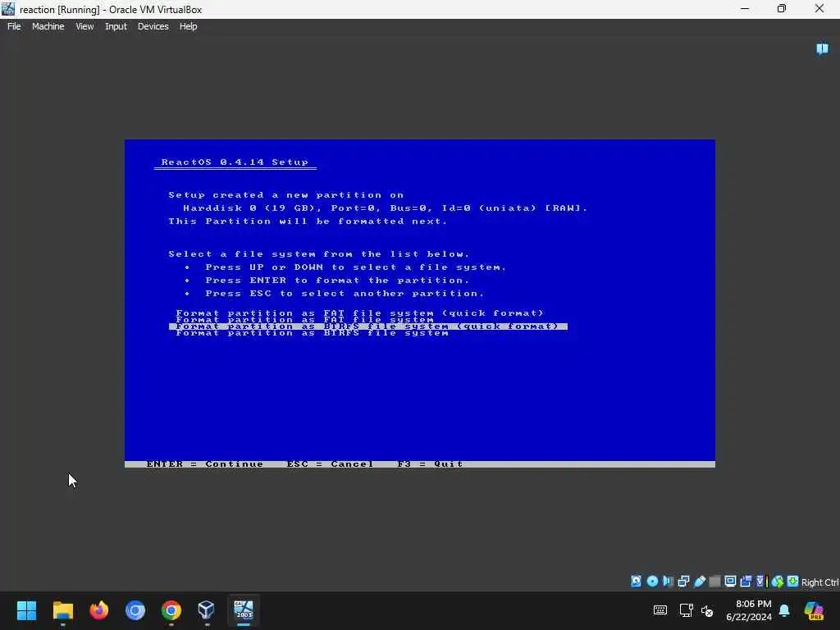
Task: Click the keyboard capture green arrow icon
Action: click(793, 582)
